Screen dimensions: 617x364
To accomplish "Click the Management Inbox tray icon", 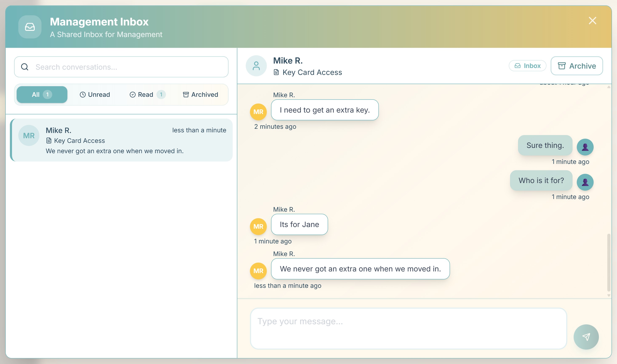I will tap(30, 27).
